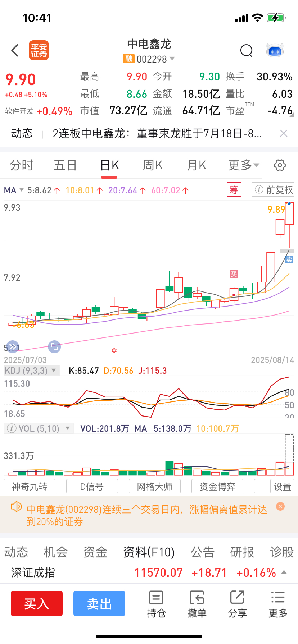Tap the 买入 buy button
Screen dimensions: 298x644
tap(37, 603)
